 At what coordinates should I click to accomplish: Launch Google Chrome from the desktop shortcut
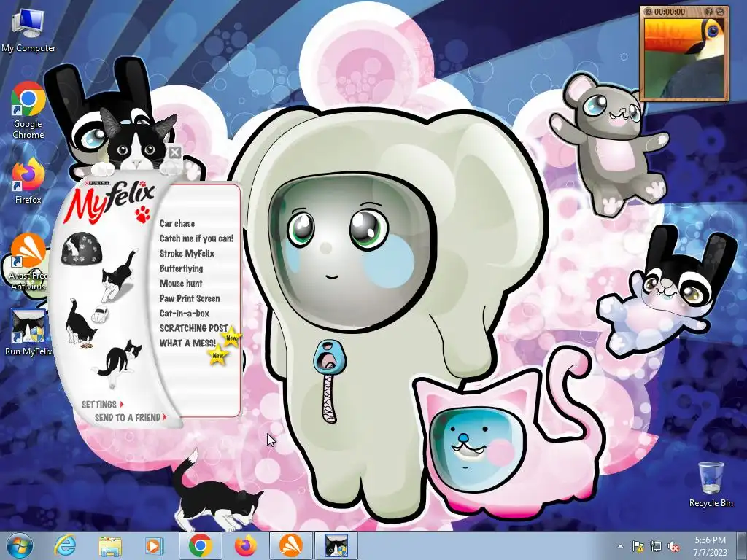(28, 111)
